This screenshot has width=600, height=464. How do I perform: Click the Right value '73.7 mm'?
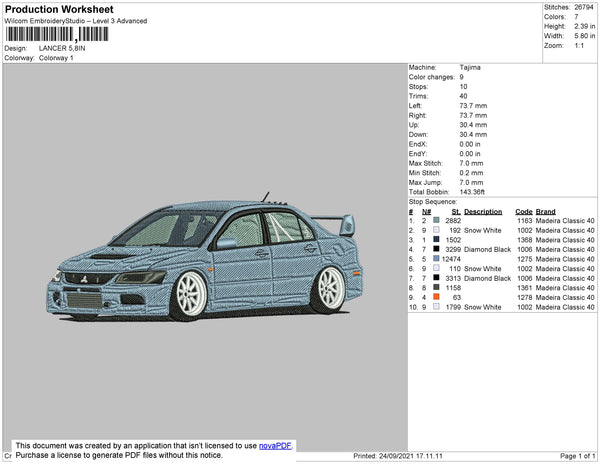[x=473, y=115]
